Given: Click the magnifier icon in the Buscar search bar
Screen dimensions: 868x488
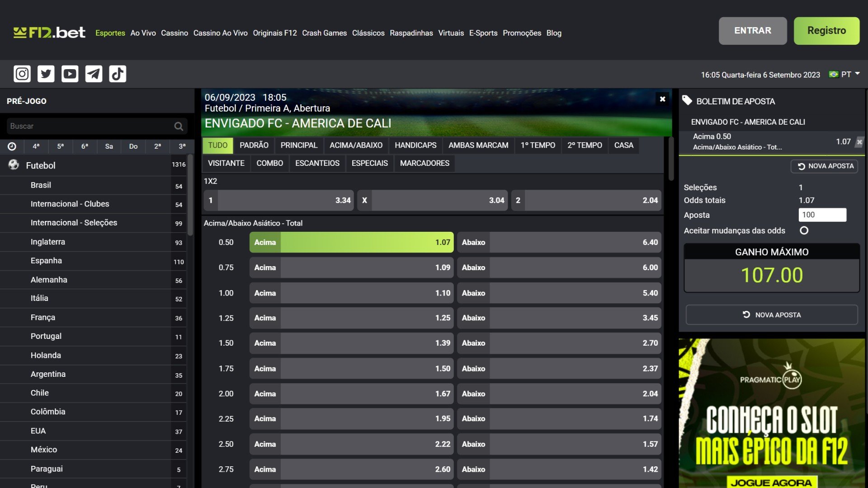Looking at the screenshot, I should 179,127.
